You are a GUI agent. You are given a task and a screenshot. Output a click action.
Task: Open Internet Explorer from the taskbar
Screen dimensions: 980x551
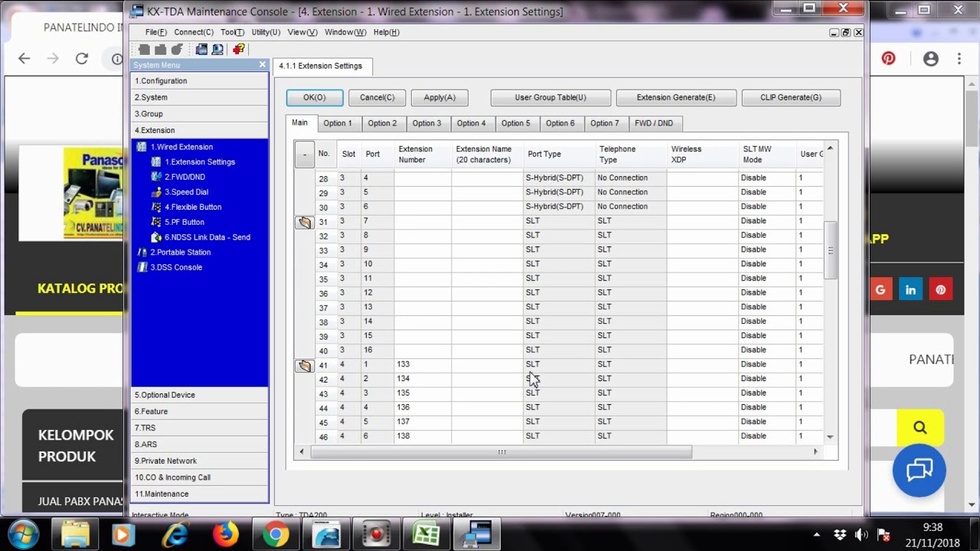[175, 533]
